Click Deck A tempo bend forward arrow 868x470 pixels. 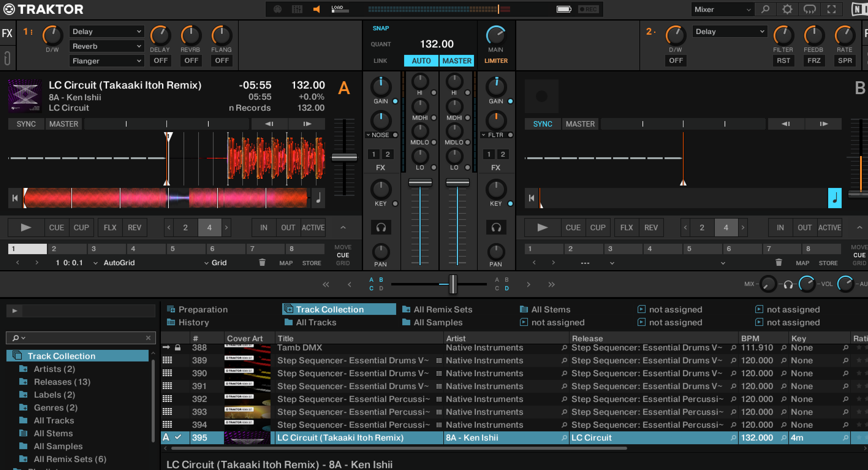[x=307, y=124]
